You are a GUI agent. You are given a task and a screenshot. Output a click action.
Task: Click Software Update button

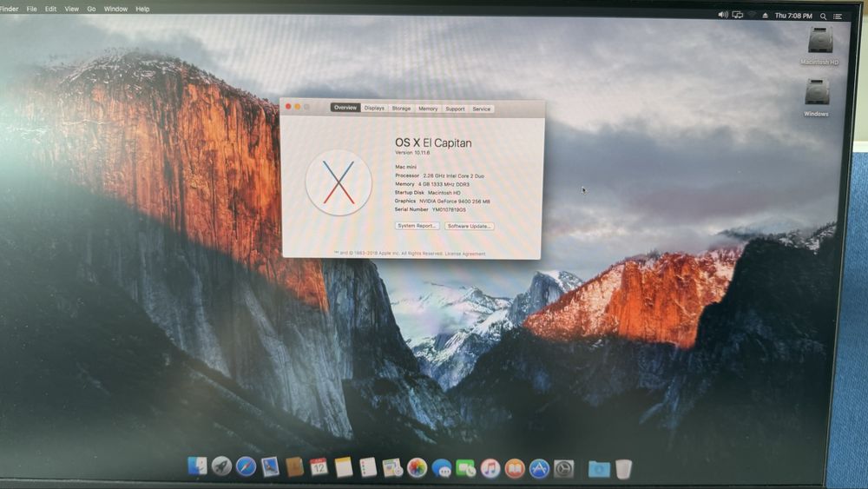469,226
